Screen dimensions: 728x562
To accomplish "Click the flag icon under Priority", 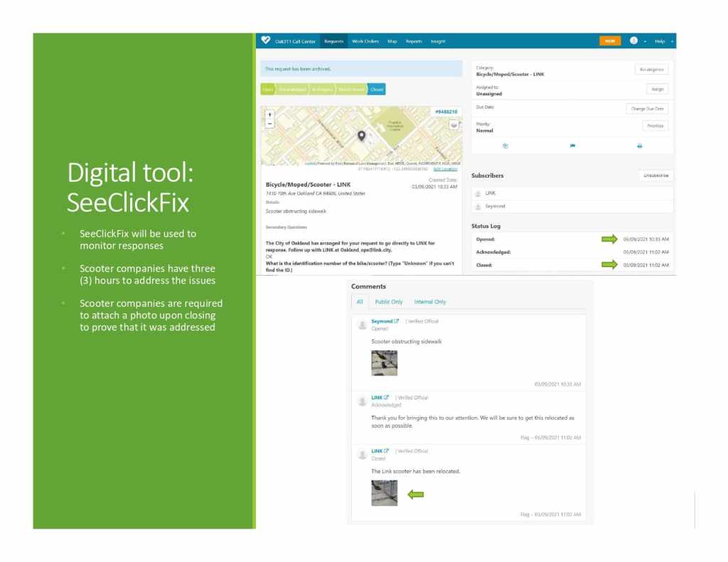I will (x=572, y=146).
